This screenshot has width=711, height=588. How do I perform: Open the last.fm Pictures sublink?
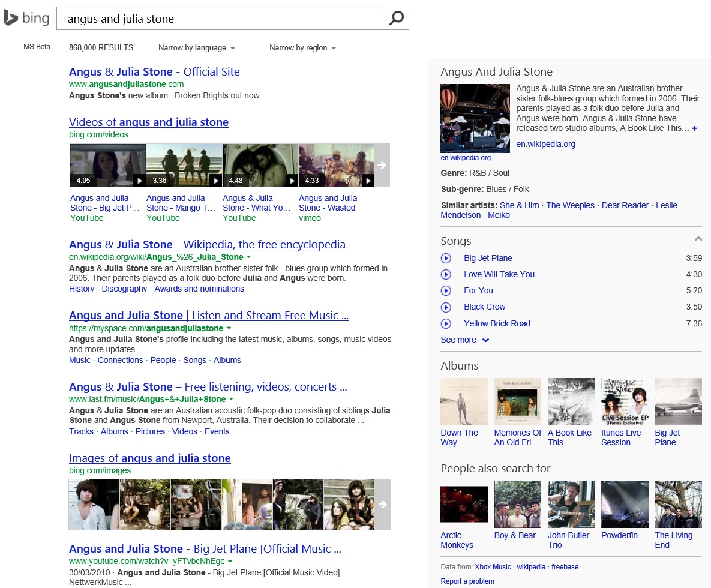click(150, 431)
